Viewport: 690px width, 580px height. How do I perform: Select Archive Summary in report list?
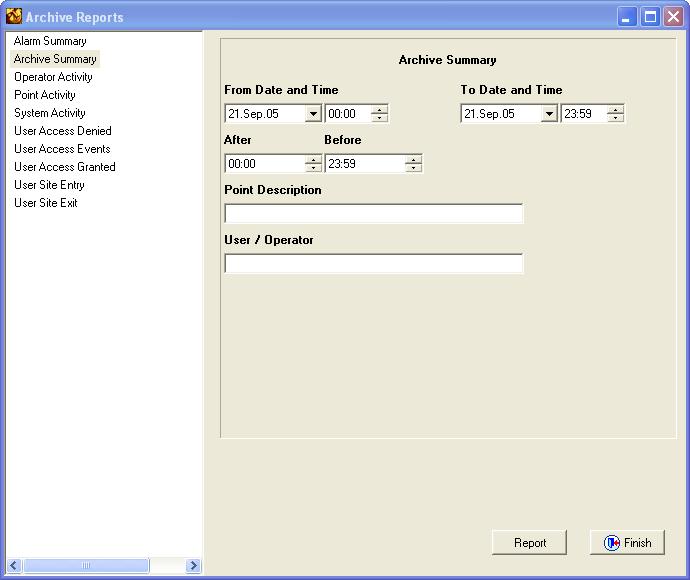pos(55,59)
